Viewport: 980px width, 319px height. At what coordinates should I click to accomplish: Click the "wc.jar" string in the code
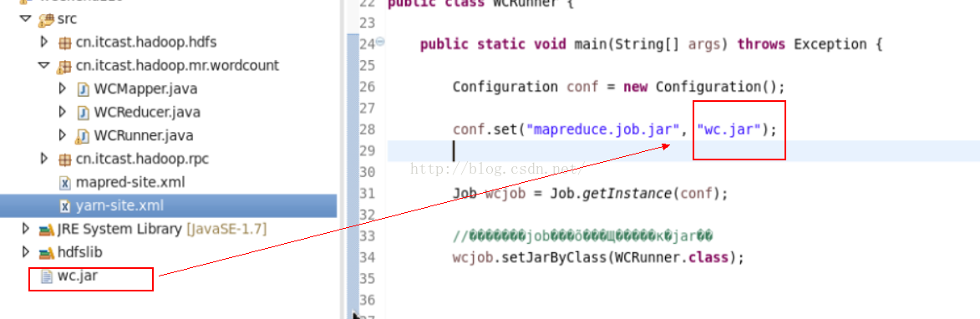pos(729,129)
